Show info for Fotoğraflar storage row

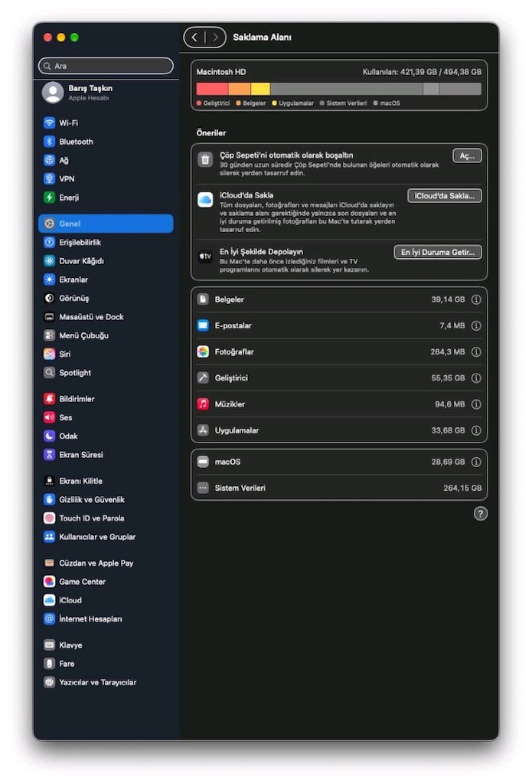(x=476, y=352)
